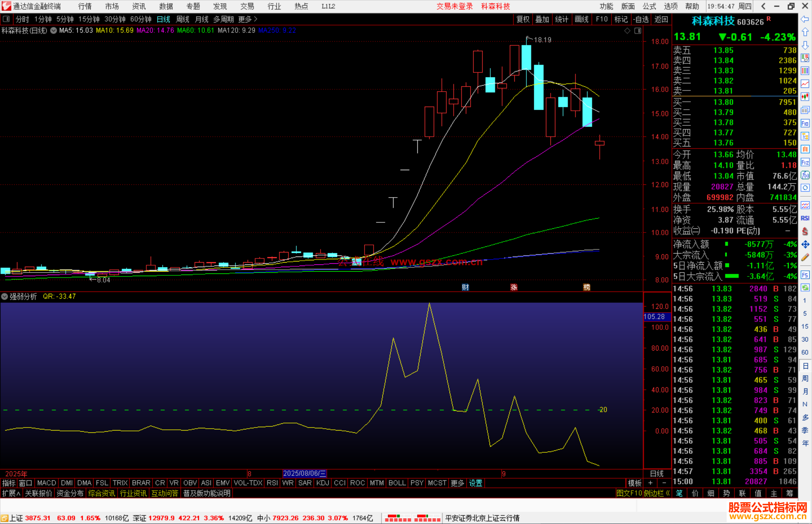Click 图文F10 button at bottom
The height and width of the screenshot is (524, 812).
[629, 493]
